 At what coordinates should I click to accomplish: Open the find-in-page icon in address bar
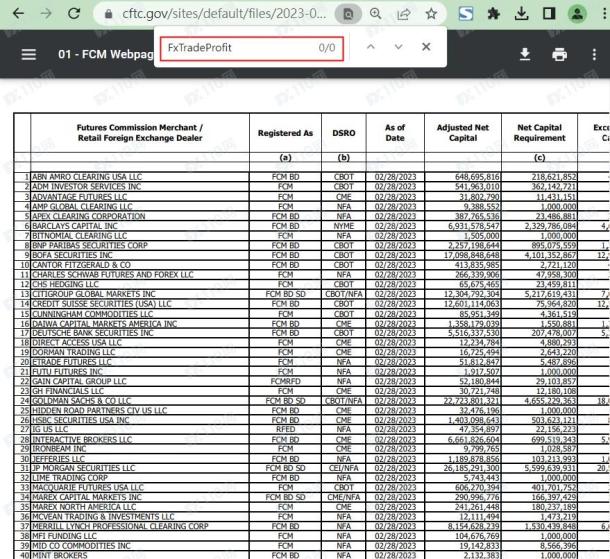(348, 14)
